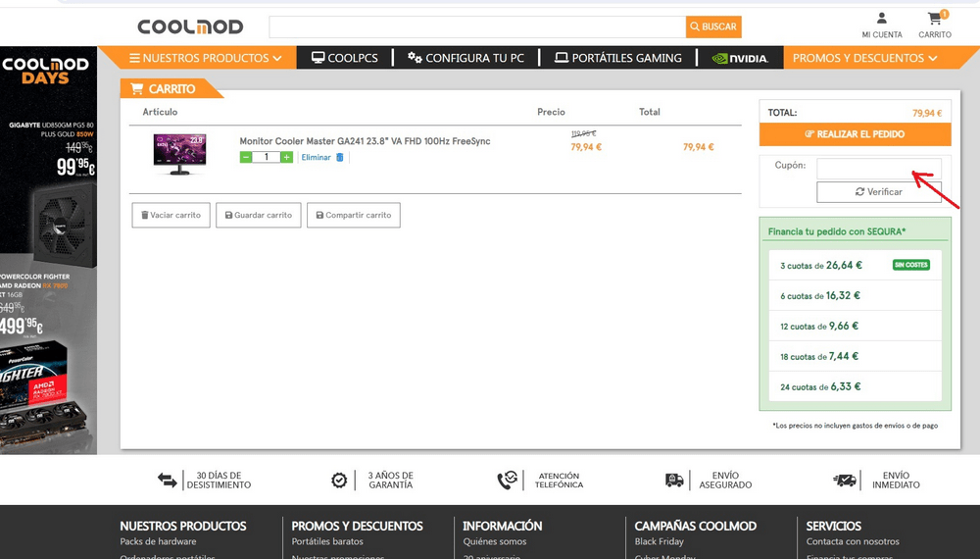The width and height of the screenshot is (980, 559).
Task: Click the Verificar coupon button
Action: point(879,192)
